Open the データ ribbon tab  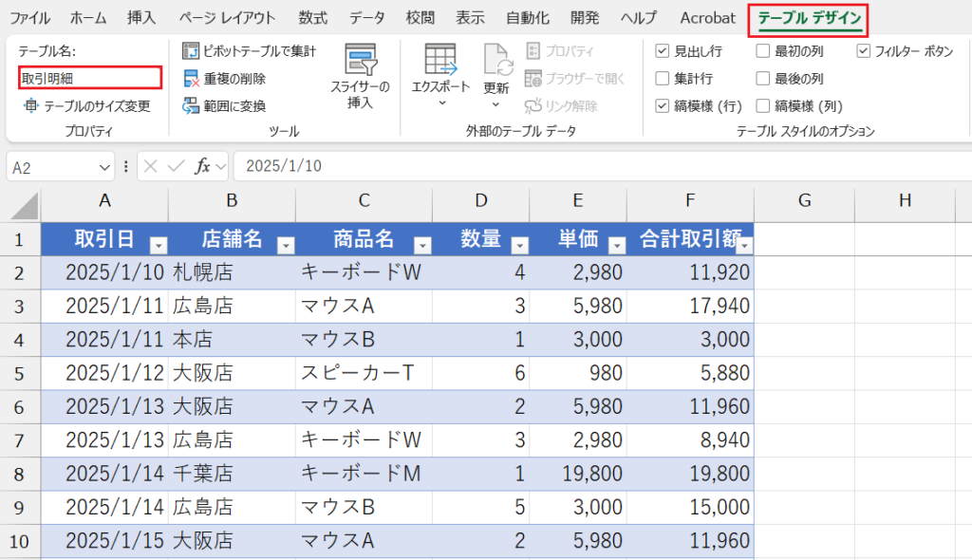[365, 17]
